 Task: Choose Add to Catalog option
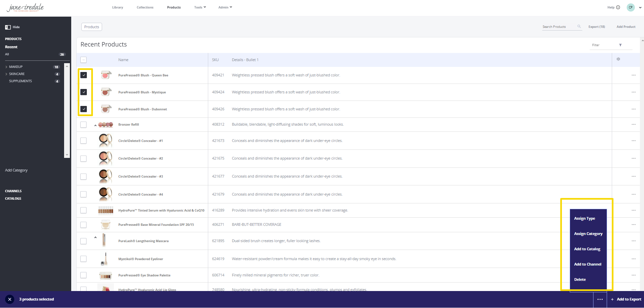click(587, 249)
